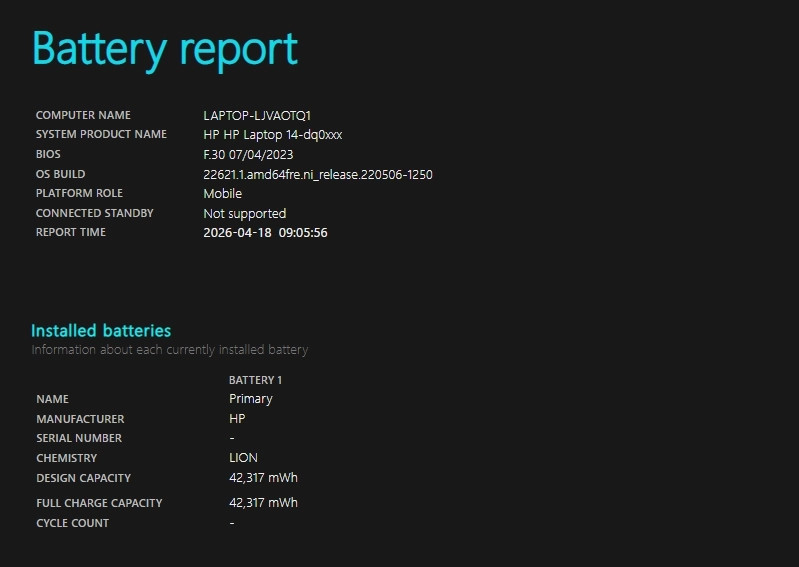
Task: Select the full charge capacity 42,317 mWh value
Action: (x=263, y=503)
